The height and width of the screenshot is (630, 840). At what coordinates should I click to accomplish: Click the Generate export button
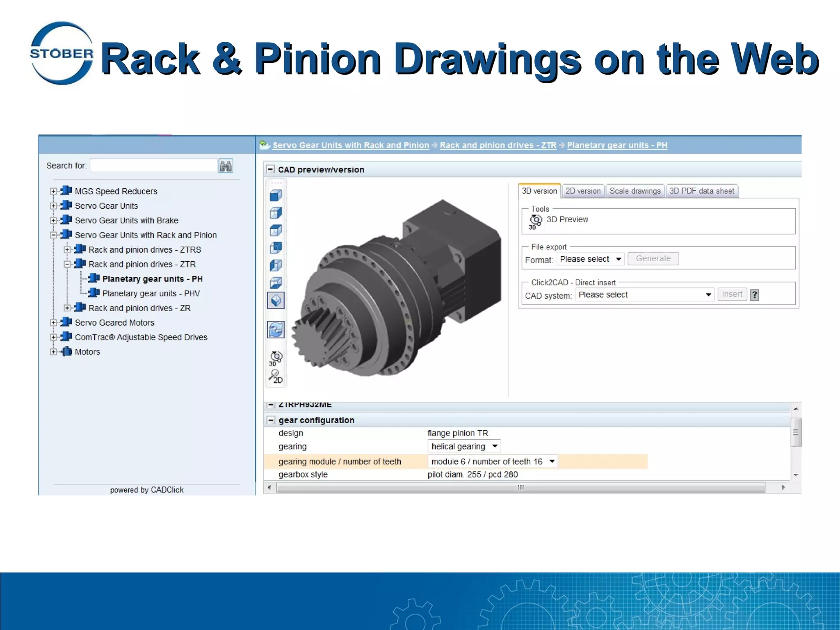pyautogui.click(x=653, y=258)
